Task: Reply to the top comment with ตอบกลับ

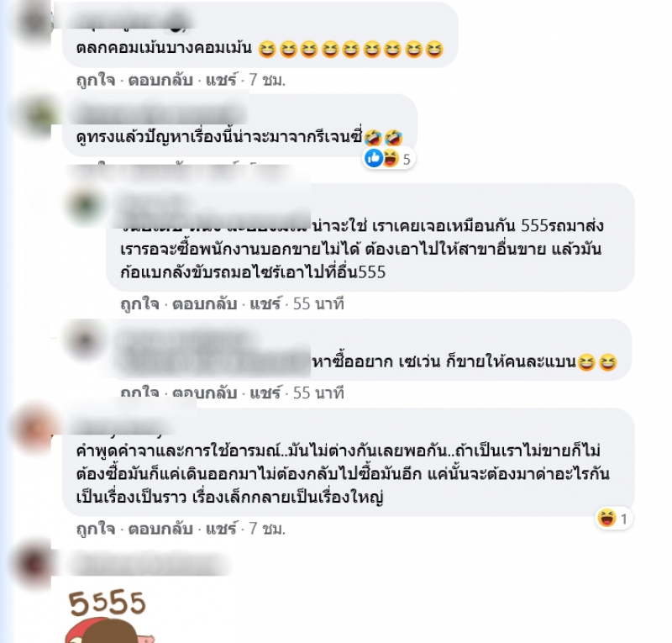Action: pyautogui.click(x=160, y=80)
